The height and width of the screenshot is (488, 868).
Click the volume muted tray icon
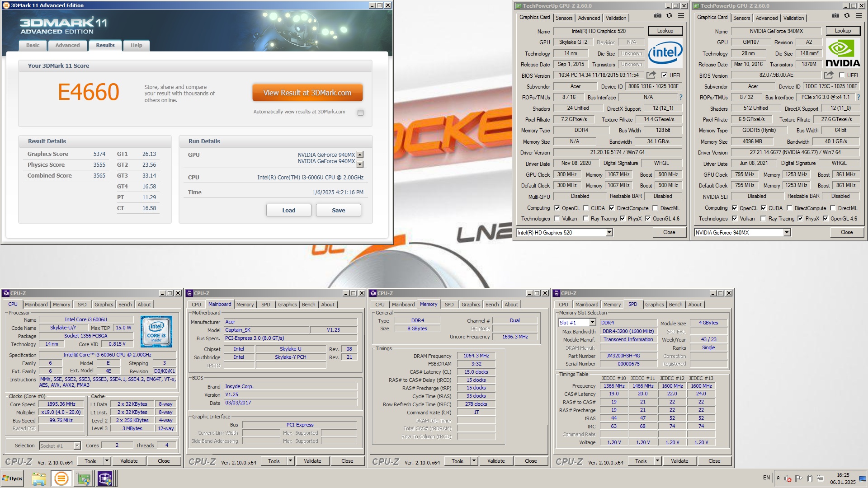[788, 479]
